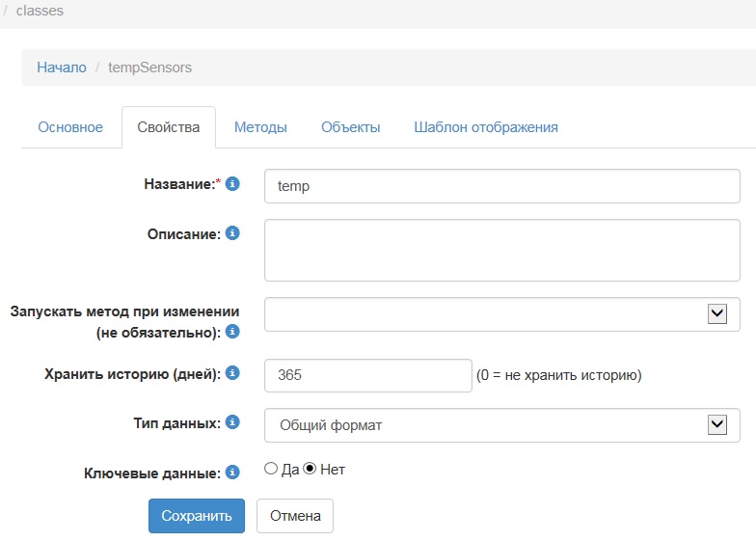Click info icon next to Название label

[232, 183]
